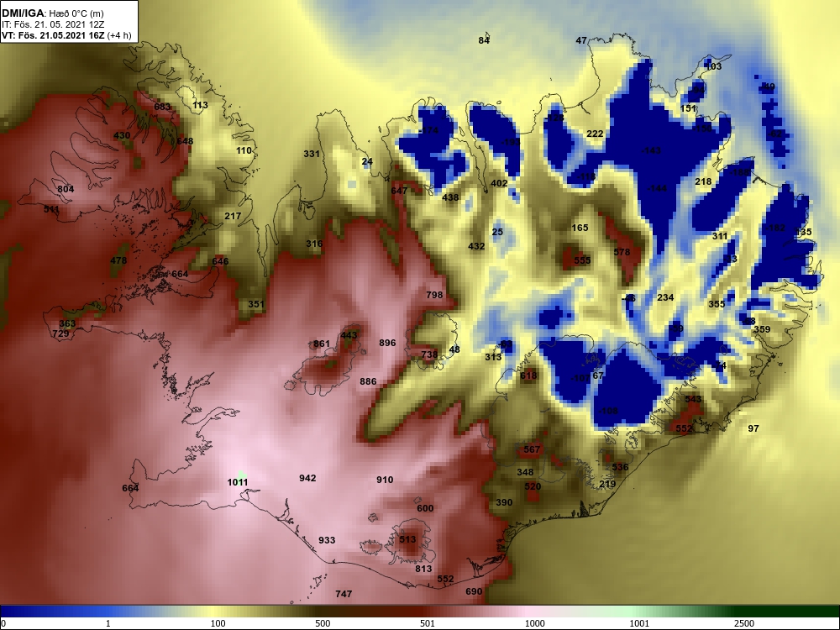Select the 861 value

tap(322, 344)
